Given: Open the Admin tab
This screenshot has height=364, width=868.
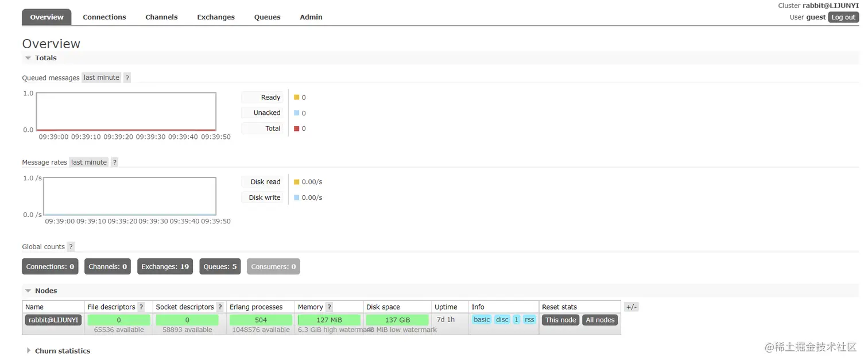Looking at the screenshot, I should 311,17.
